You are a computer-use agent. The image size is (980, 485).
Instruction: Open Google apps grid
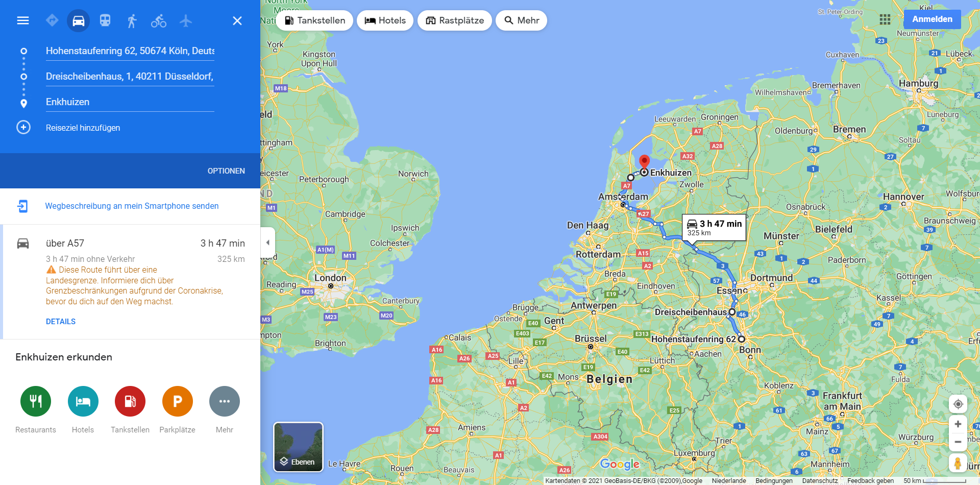(885, 19)
